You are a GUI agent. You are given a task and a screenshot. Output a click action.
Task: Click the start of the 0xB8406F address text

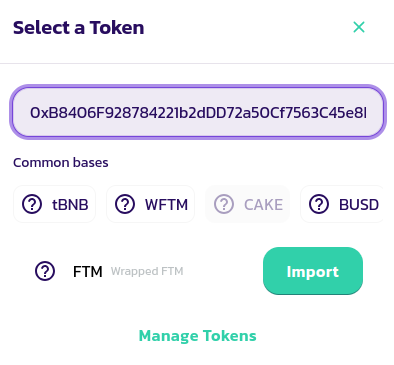(x=31, y=113)
